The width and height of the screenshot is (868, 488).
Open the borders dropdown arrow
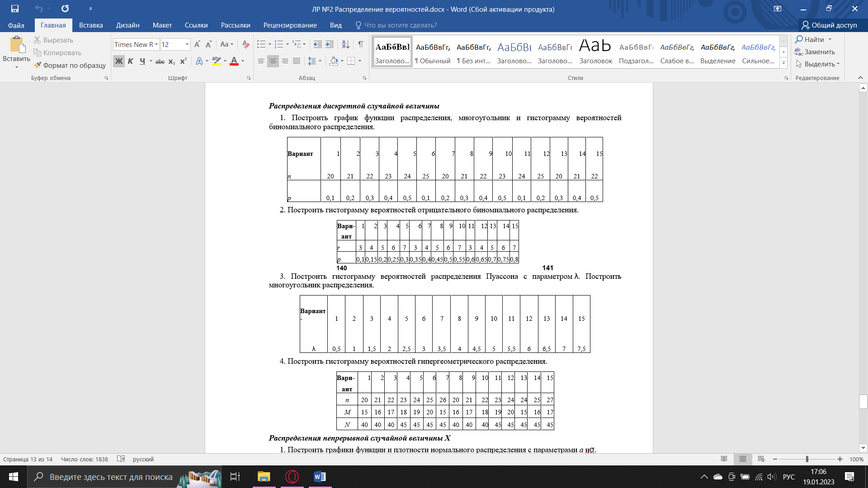coord(360,61)
